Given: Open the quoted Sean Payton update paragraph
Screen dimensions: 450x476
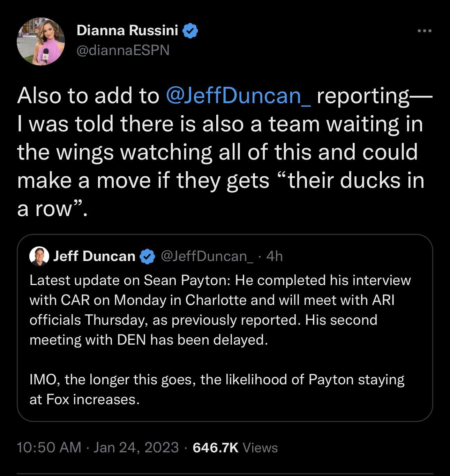Looking at the screenshot, I should pyautogui.click(x=220, y=300).
